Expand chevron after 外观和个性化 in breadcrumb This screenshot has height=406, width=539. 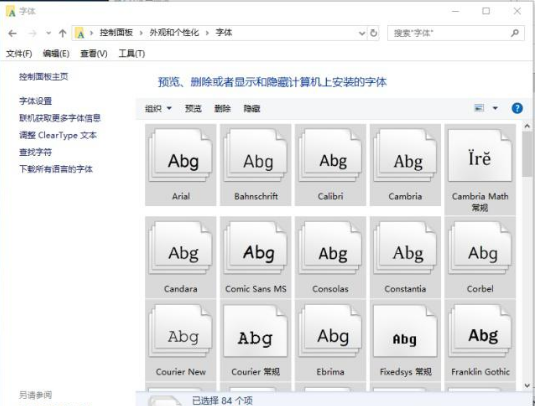click(207, 33)
